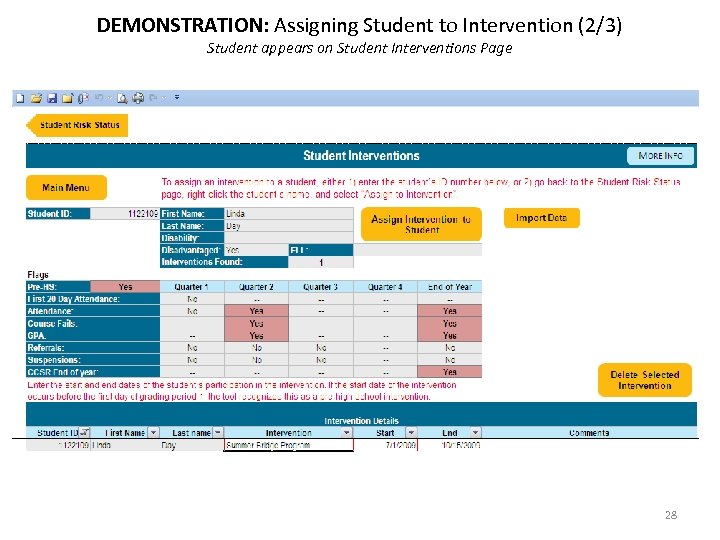This screenshot has width=720, height=540.
Task: Click the Quarter 2 column header
Action: pyautogui.click(x=256, y=287)
